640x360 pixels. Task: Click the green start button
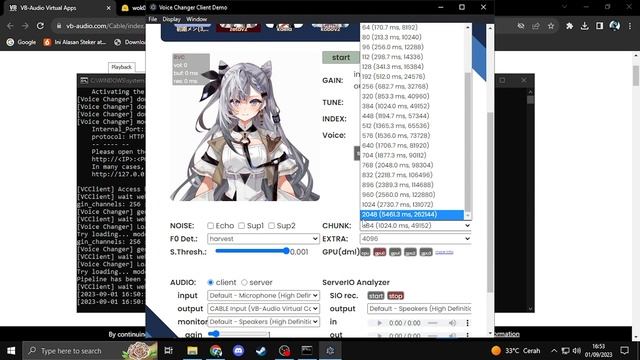(x=341, y=58)
